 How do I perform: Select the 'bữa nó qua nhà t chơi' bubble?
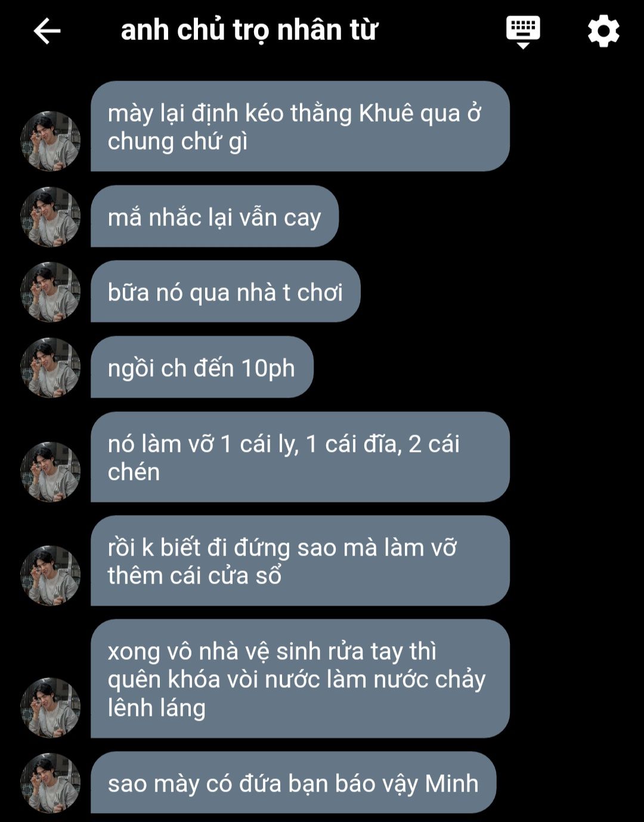coord(225,291)
